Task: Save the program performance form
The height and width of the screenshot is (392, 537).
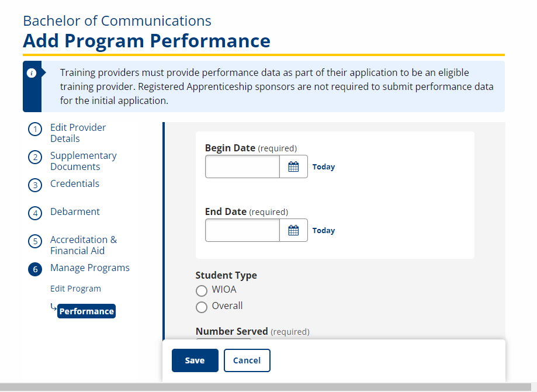Action: coord(195,360)
